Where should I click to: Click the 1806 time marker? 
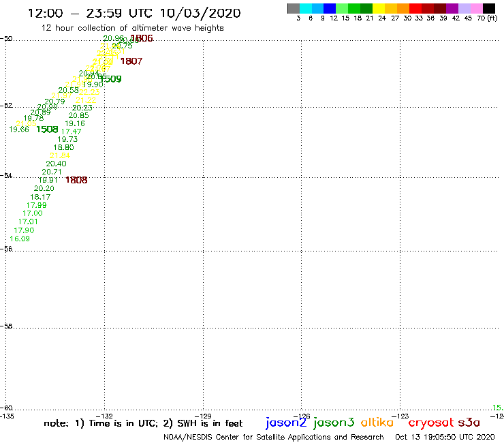(142, 38)
